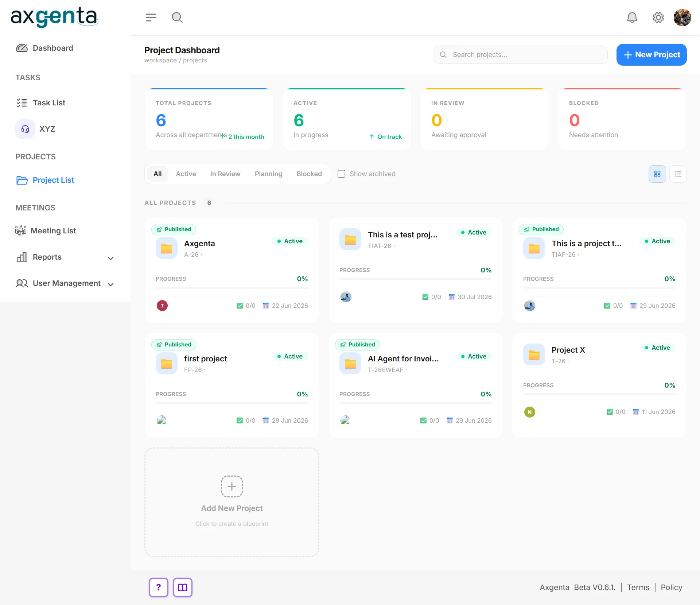Click the Total Projects stat card

click(209, 119)
